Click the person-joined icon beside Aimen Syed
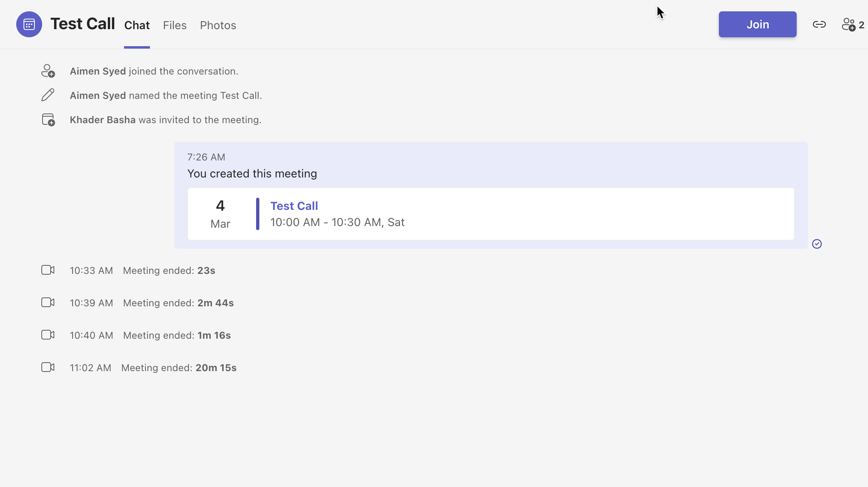 [48, 71]
